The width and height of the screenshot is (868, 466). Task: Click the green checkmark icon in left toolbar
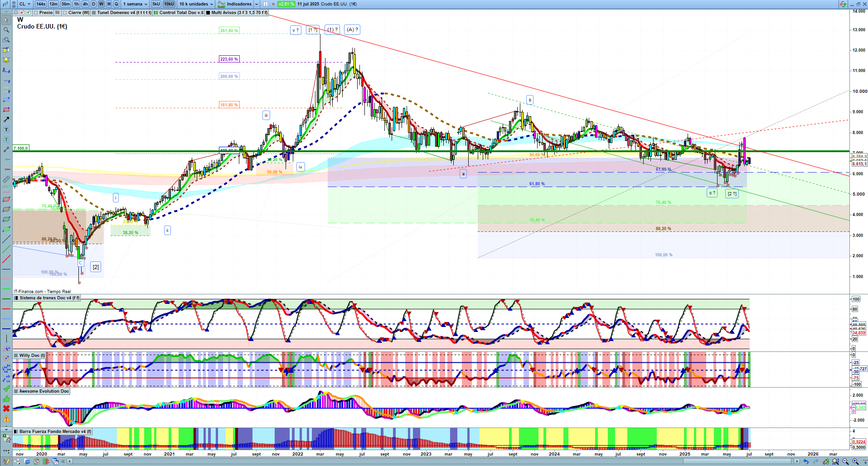pyautogui.click(x=6, y=389)
